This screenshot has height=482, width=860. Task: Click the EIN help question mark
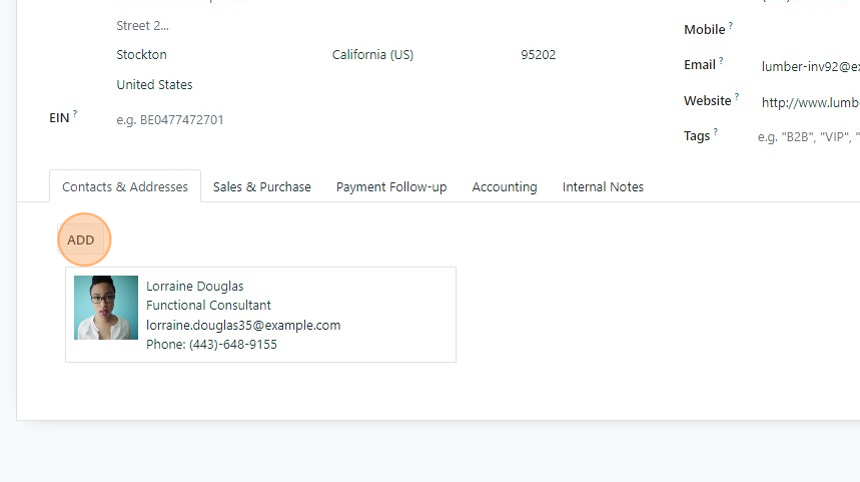(x=75, y=114)
